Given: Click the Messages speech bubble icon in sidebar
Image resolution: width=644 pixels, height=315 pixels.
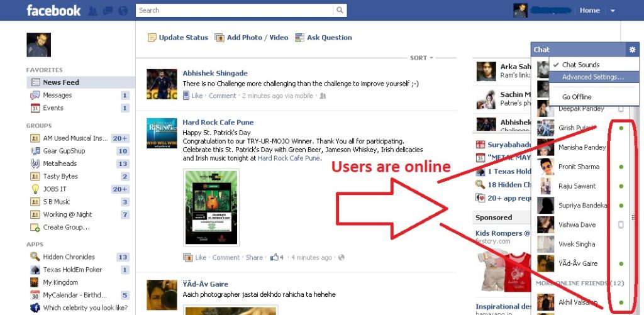Looking at the screenshot, I should [35, 96].
